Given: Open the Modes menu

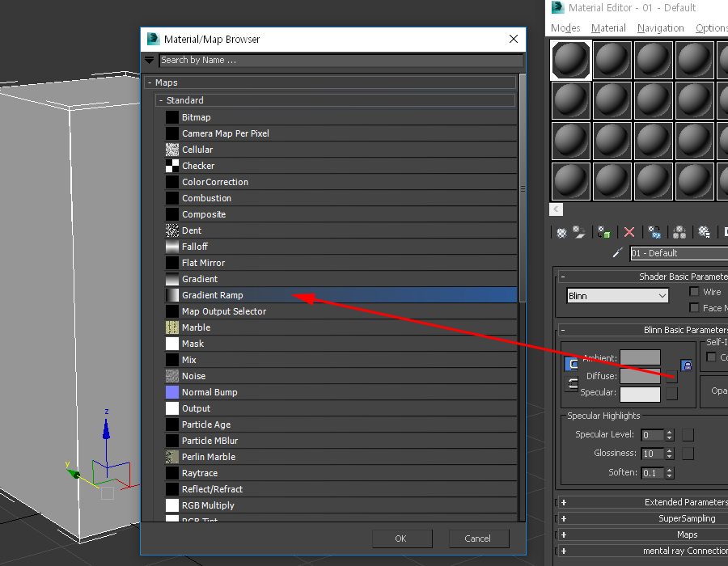Looking at the screenshot, I should (x=565, y=27).
